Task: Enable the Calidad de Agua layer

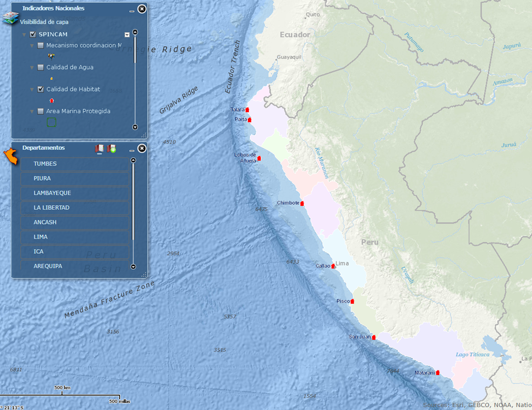Action: 40,67
